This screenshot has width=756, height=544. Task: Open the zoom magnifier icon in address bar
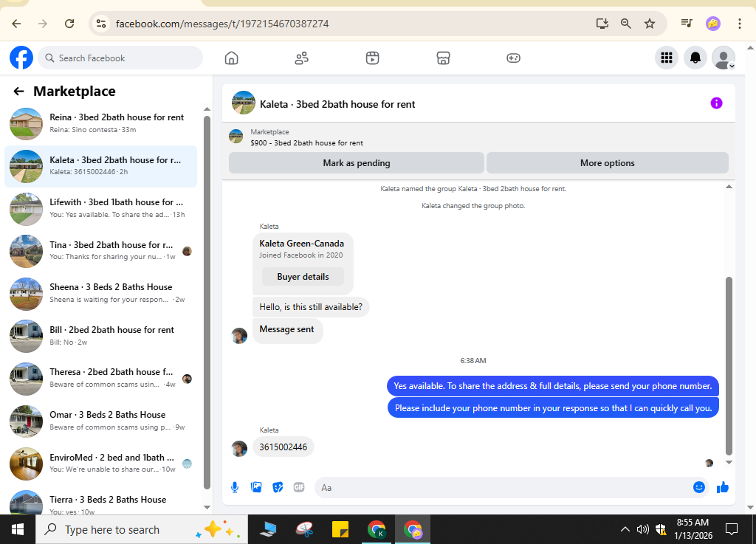click(x=626, y=24)
